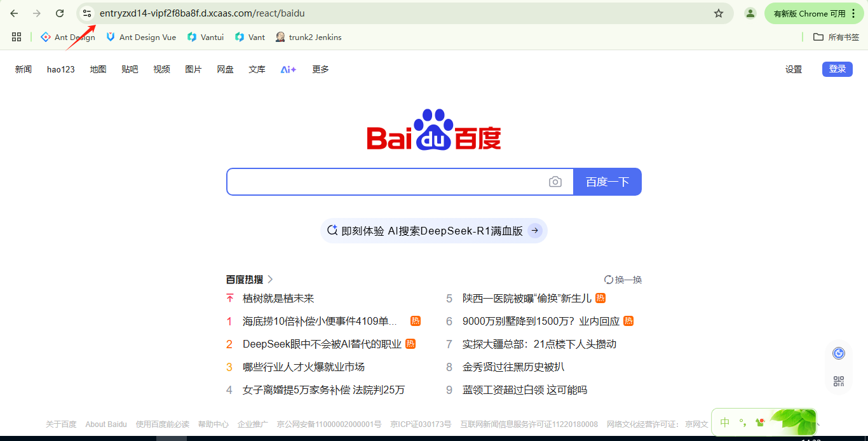Open hot search 陕西一医院被曝"偷换"新生儿
The image size is (868, 441).
527,299
